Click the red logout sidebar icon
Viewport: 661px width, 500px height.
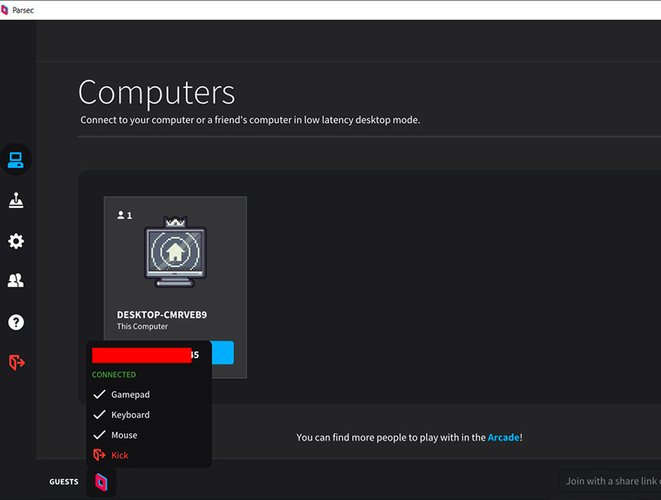point(17,362)
